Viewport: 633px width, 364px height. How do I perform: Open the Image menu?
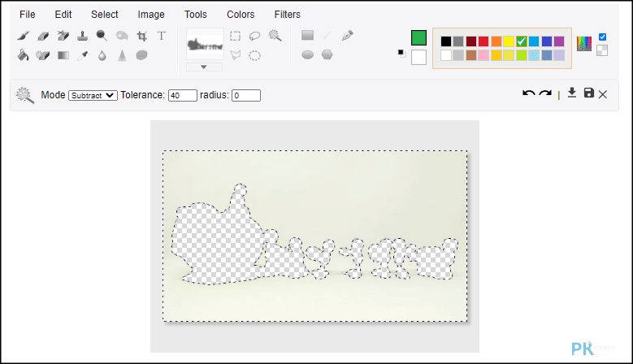click(x=151, y=15)
